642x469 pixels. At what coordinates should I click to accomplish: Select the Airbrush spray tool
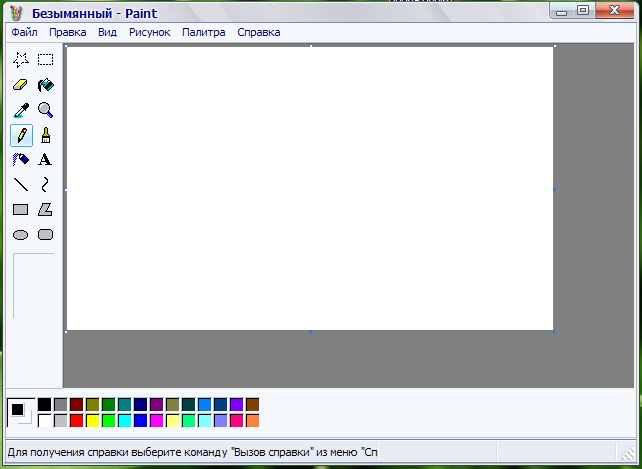click(x=21, y=160)
